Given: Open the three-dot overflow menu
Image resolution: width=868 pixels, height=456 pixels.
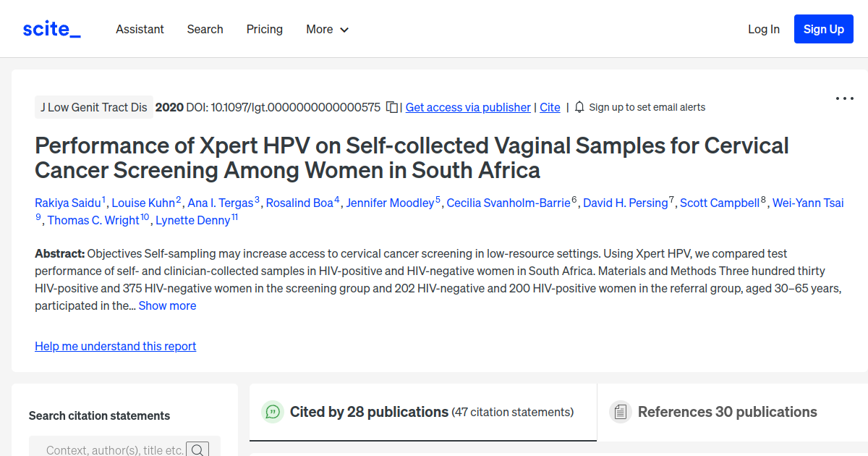Looking at the screenshot, I should (x=844, y=98).
